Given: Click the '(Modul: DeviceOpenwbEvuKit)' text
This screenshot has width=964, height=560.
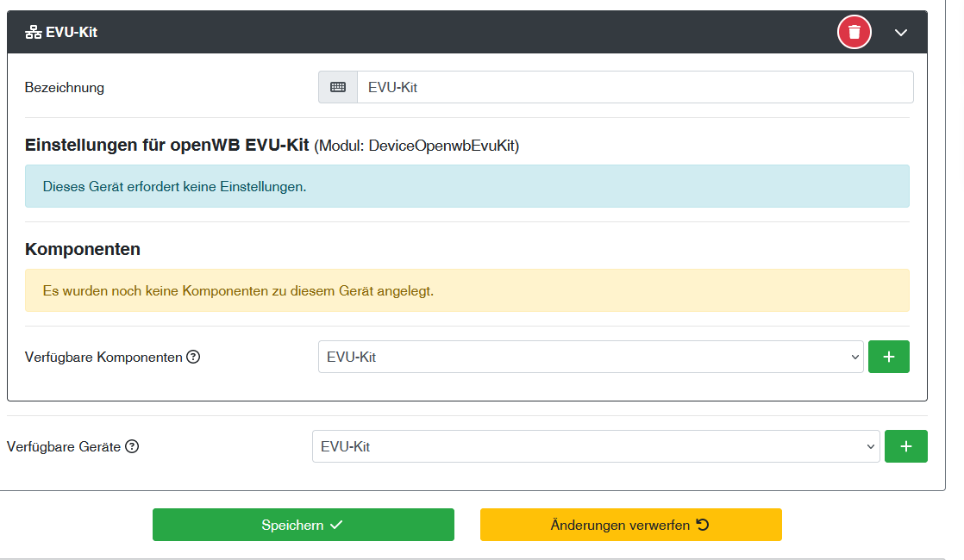Looking at the screenshot, I should [416, 146].
